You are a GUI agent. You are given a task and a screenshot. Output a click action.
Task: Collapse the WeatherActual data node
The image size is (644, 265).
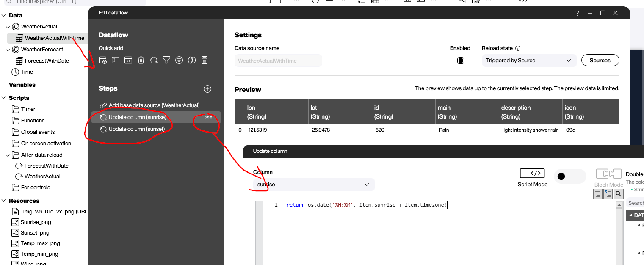click(8, 27)
